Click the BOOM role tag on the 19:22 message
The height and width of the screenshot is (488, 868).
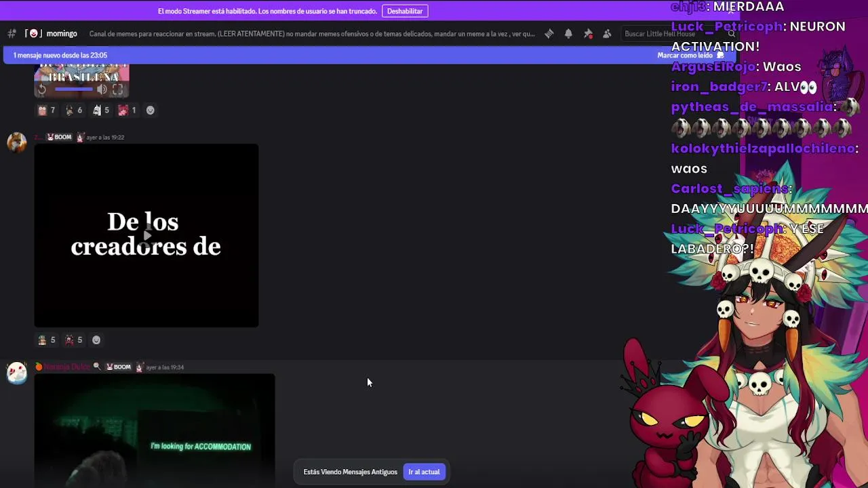[x=59, y=137]
